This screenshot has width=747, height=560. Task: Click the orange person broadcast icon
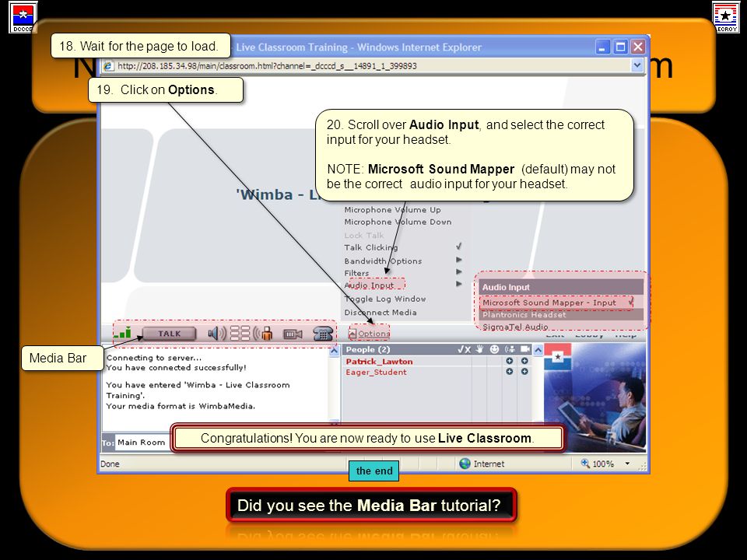tap(263, 334)
